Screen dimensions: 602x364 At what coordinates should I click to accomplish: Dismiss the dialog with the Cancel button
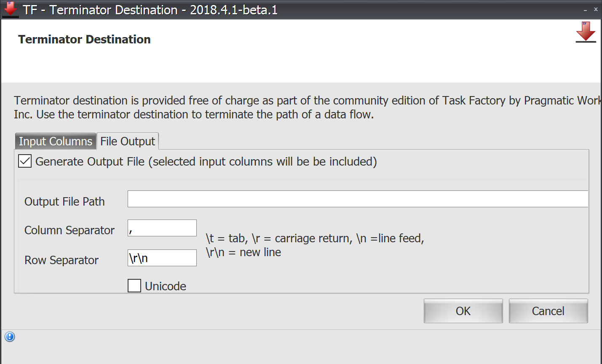click(x=548, y=311)
